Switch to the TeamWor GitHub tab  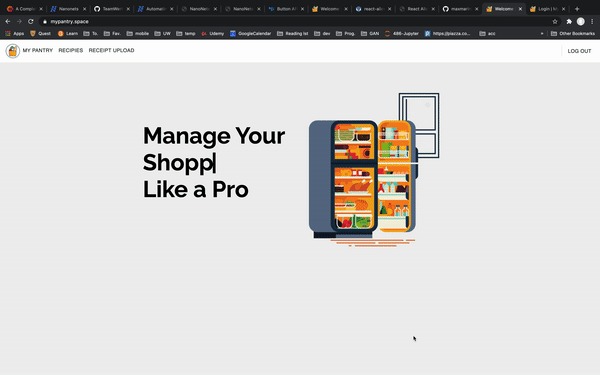111,9
